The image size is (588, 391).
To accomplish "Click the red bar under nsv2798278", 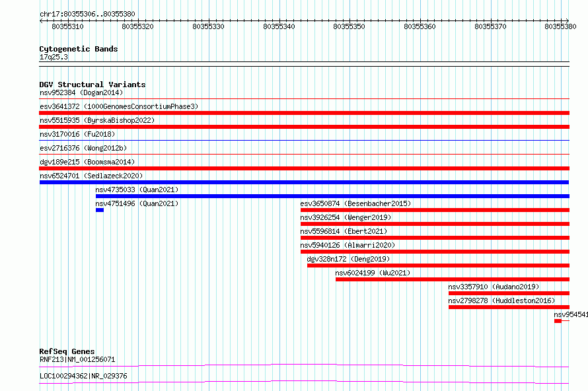I will point(509,307).
